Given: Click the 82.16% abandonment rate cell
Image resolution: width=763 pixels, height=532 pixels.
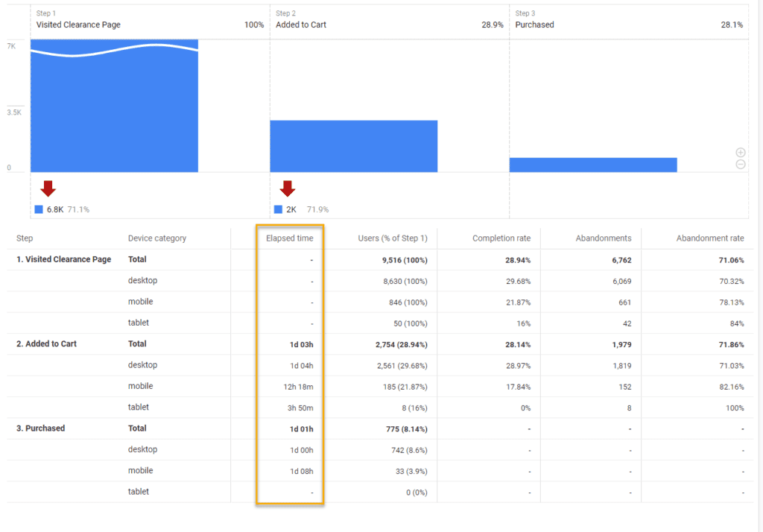Looking at the screenshot, I should click(732, 387).
